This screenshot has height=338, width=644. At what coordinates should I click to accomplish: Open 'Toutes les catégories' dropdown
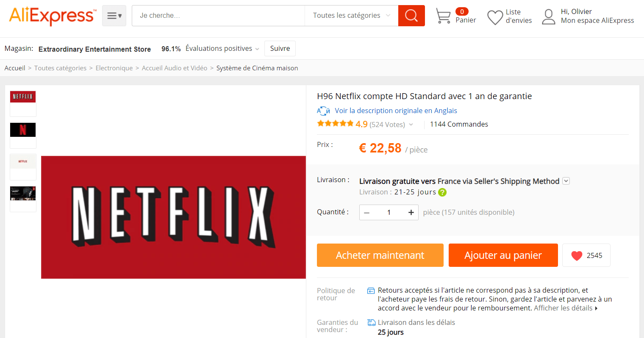pyautogui.click(x=351, y=16)
